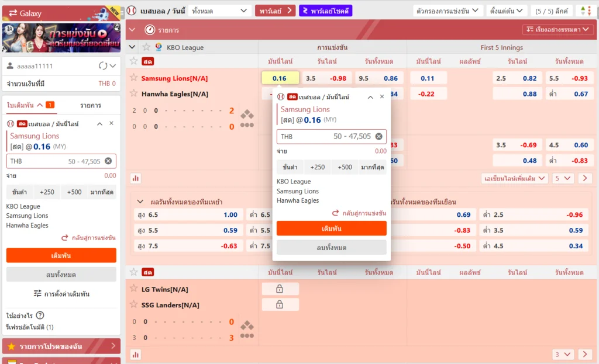
Task: Close the popup bet slip with X
Action: [382, 97]
